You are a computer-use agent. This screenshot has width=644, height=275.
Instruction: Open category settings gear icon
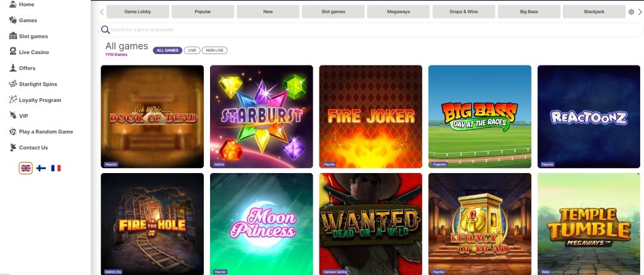point(631,12)
